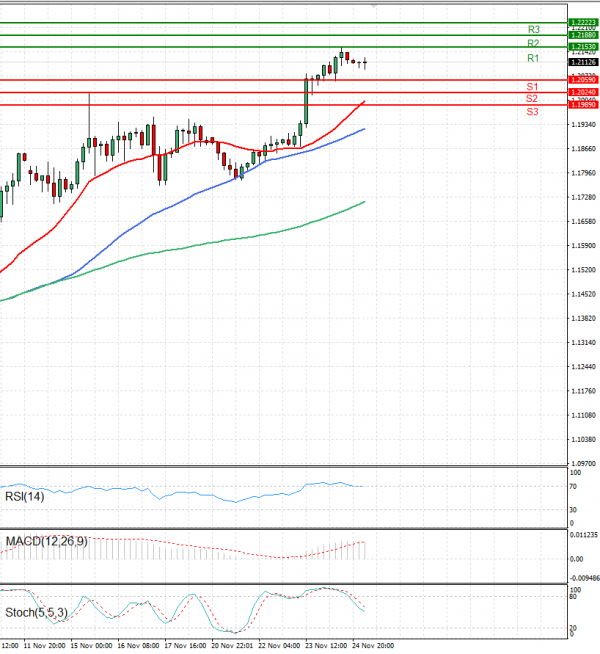
Task: Click the 1.17960 price axis value
Action: 584,173
